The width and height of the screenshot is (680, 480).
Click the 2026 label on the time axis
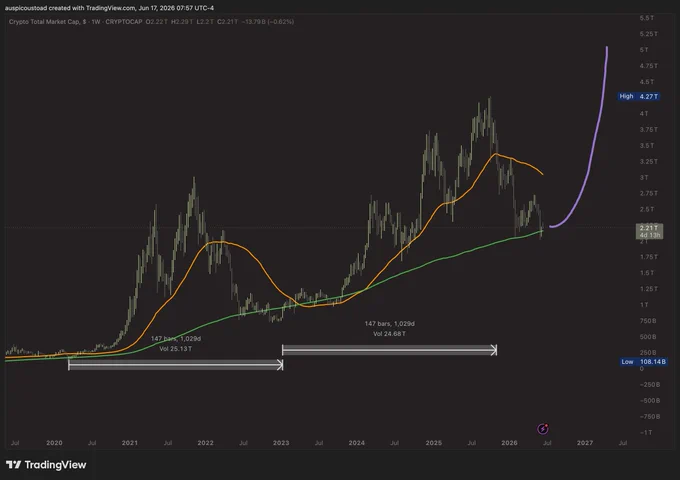pyautogui.click(x=509, y=443)
